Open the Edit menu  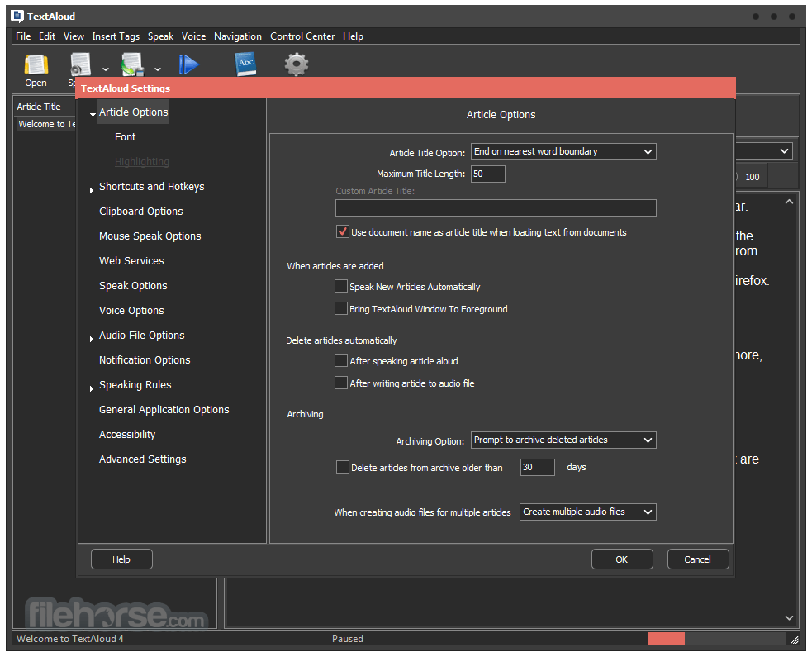point(46,36)
